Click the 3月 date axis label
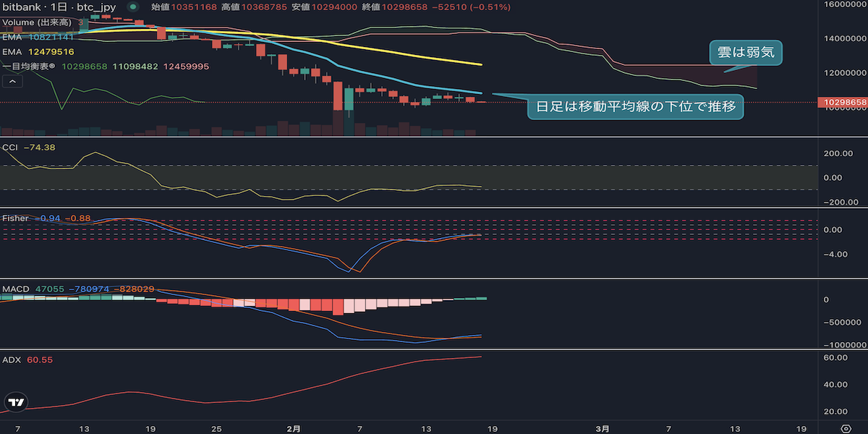This screenshot has width=868, height=434. tap(603, 429)
